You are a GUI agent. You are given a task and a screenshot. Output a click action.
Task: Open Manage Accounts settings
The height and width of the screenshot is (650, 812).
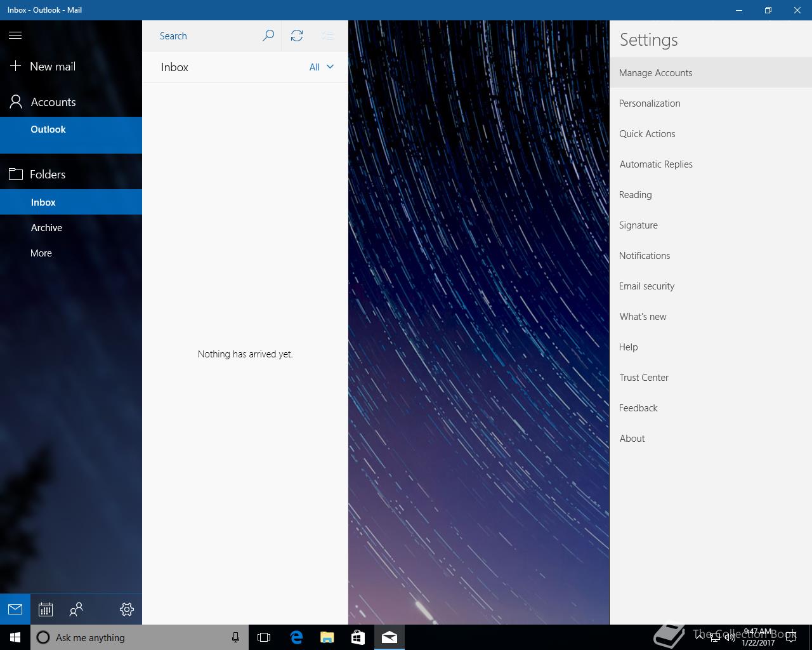(655, 73)
